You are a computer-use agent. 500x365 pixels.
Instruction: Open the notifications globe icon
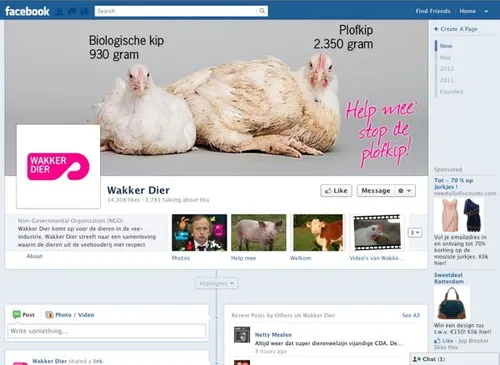pyautogui.click(x=84, y=12)
